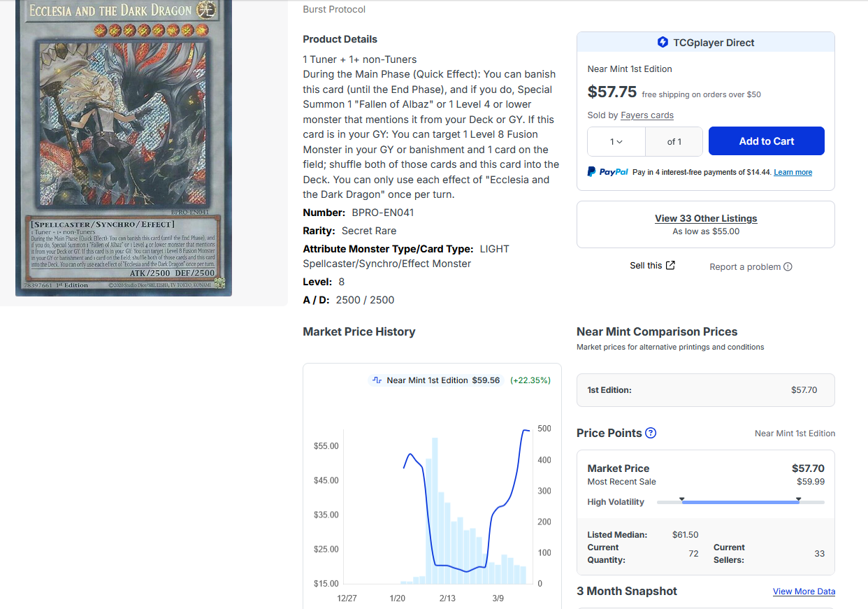Click the Report a problem info icon

point(788,266)
